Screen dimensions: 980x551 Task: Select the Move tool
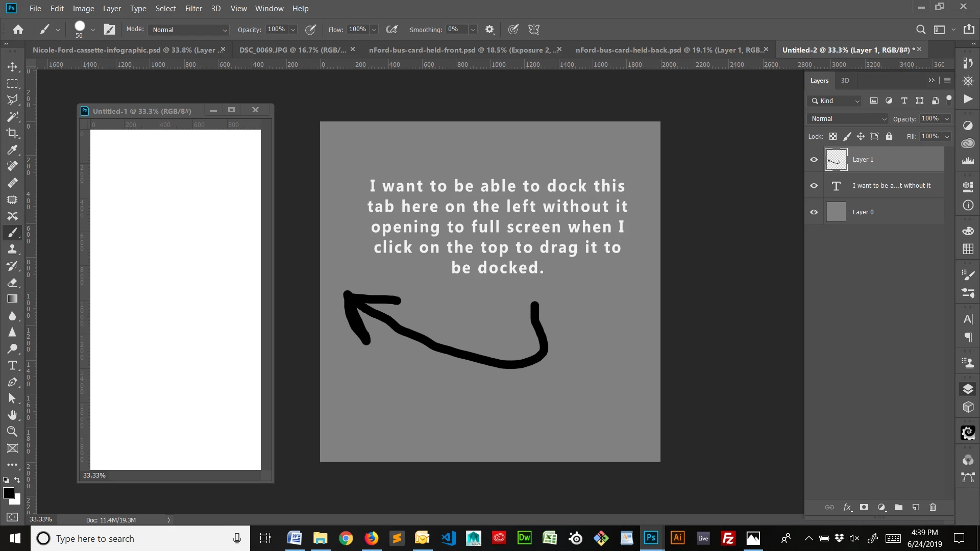[12, 67]
